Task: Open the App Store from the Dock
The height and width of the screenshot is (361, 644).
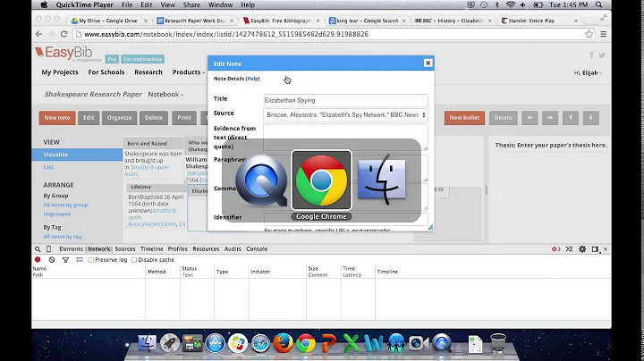Action: [x=216, y=343]
